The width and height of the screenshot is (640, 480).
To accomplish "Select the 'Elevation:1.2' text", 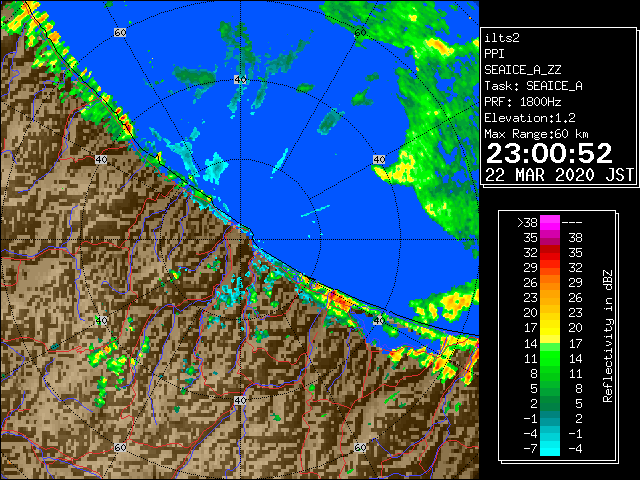I will click(x=529, y=118).
